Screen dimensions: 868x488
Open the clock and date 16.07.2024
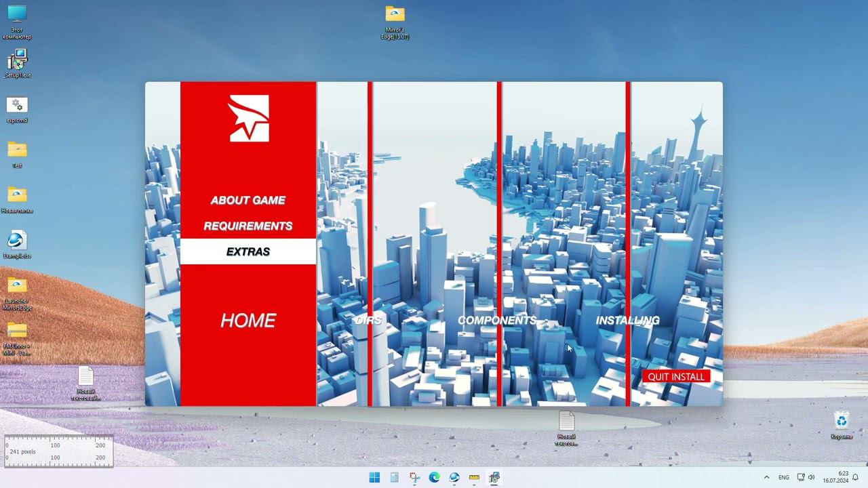click(x=835, y=477)
